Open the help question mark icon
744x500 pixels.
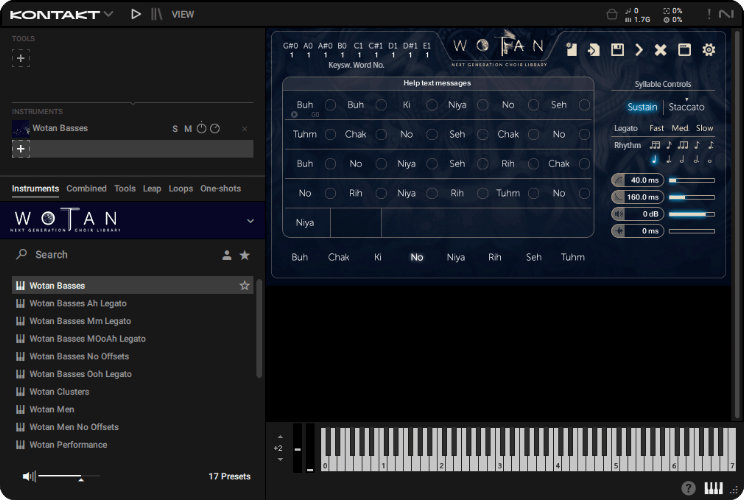click(688, 488)
